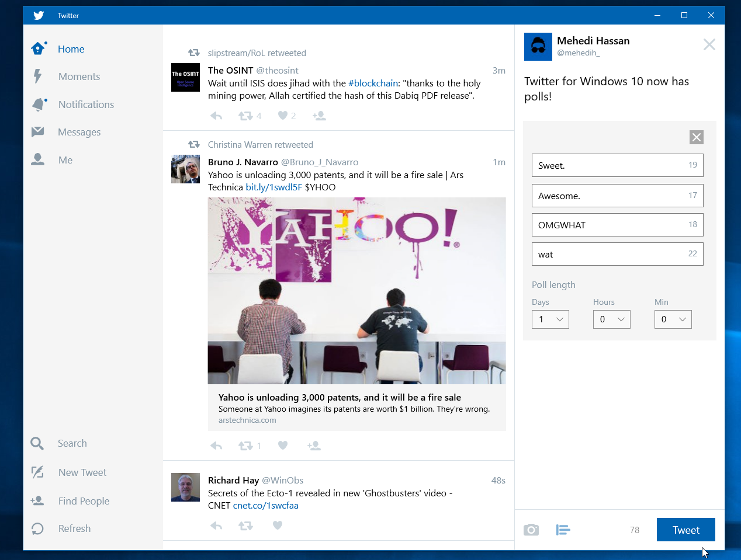Reply to Bruno J. Navarro's tweet
The image size is (741, 560).
coord(216,446)
